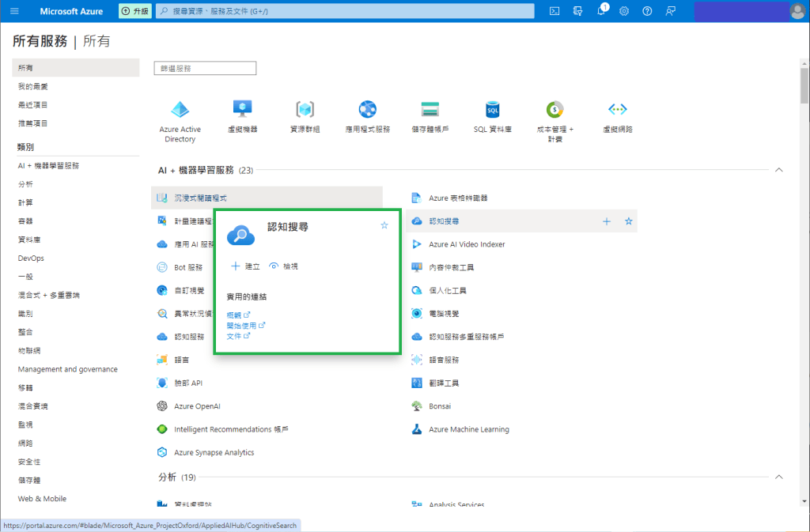Collapse the AI + 機器學習服務 section

pyautogui.click(x=778, y=170)
